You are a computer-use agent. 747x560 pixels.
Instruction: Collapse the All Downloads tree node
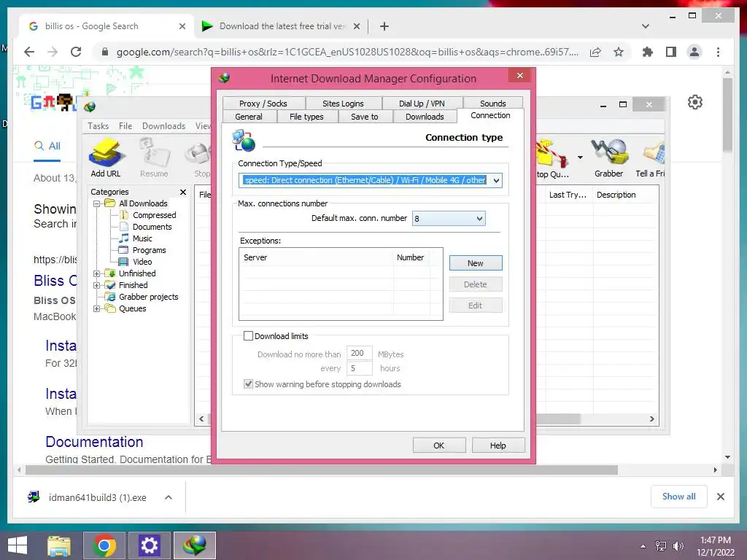coord(97,203)
